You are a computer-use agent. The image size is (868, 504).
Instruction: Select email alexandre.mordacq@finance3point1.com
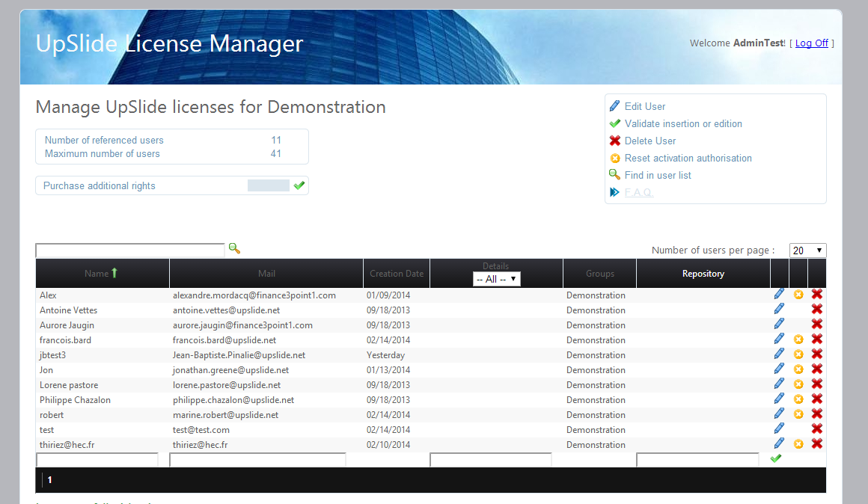click(254, 295)
